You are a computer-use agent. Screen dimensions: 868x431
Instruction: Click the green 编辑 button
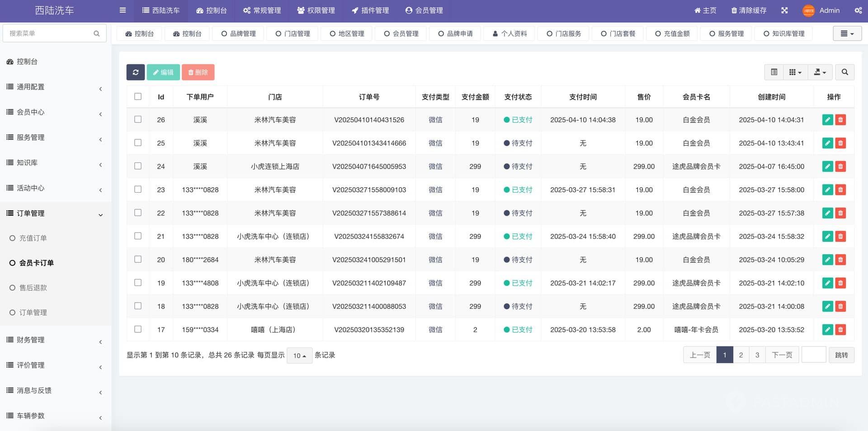(163, 72)
